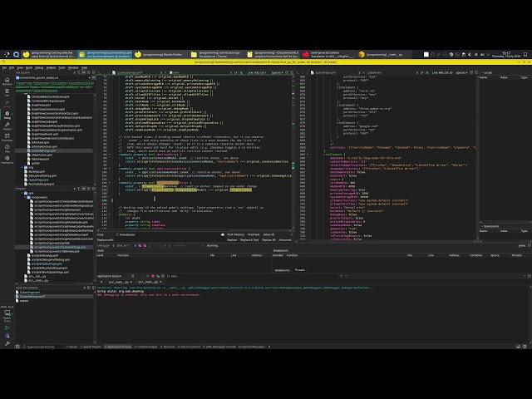
Task: Click the Filter field in Application Output
Action: pos(253,276)
